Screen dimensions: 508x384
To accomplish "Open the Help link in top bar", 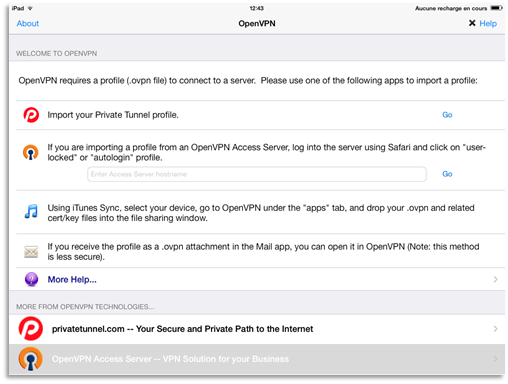I will [x=488, y=23].
